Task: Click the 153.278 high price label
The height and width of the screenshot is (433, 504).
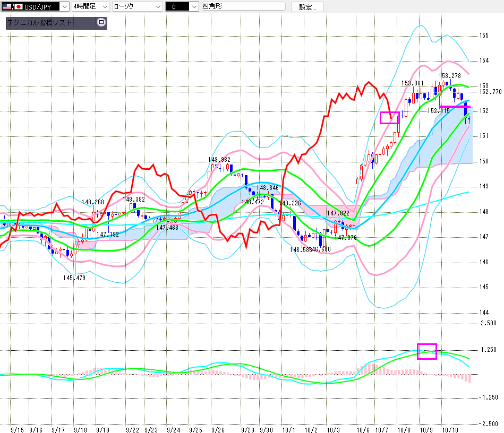Action: (x=449, y=76)
